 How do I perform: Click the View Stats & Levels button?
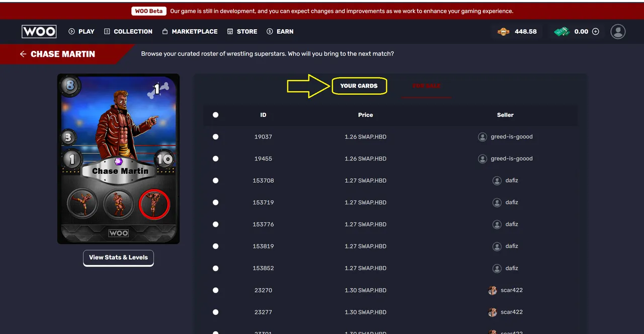[x=118, y=257]
